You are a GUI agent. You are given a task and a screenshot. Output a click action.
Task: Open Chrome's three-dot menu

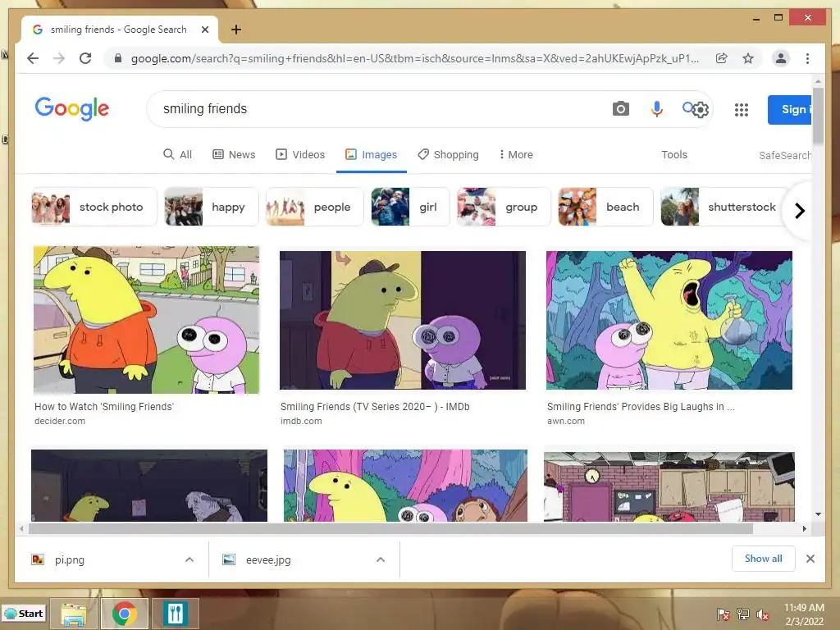[807, 58]
